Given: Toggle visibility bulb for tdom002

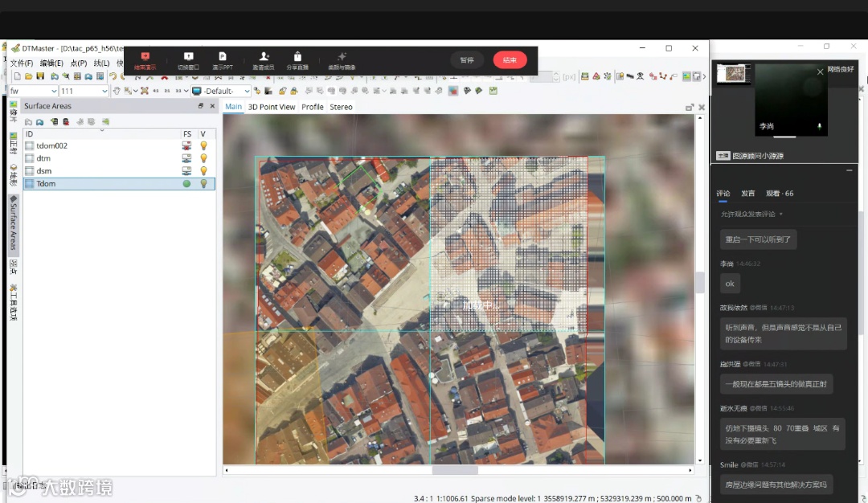Looking at the screenshot, I should [x=203, y=146].
